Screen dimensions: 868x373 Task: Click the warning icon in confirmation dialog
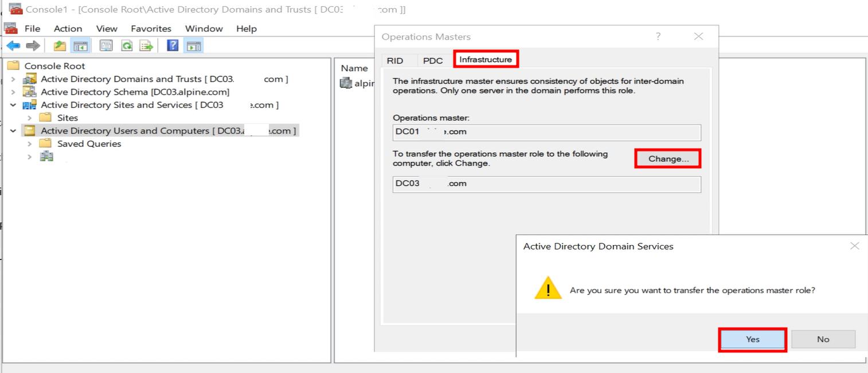pos(548,289)
